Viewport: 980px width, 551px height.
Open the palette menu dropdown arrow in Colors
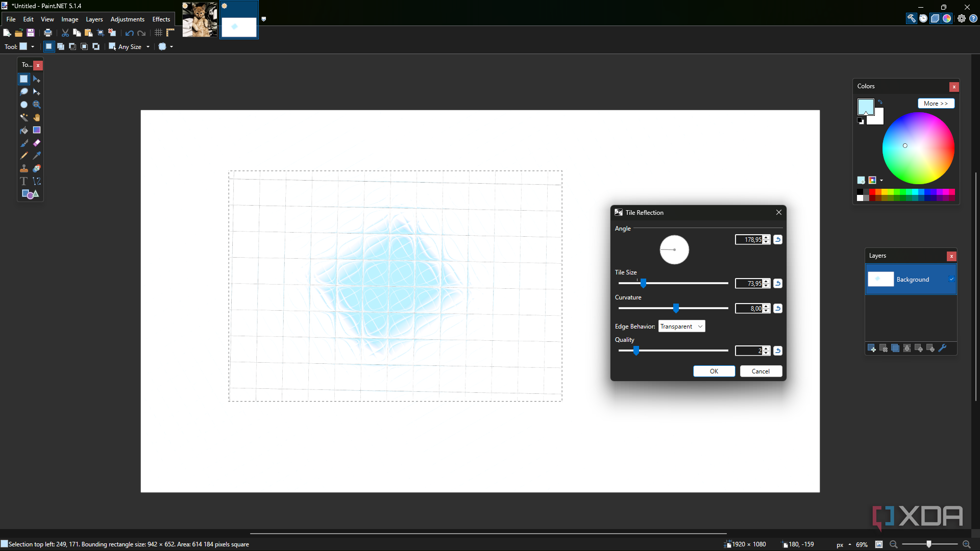[881, 181]
